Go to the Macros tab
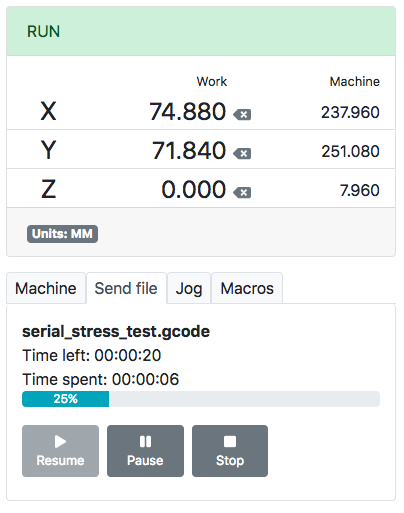 (x=247, y=288)
